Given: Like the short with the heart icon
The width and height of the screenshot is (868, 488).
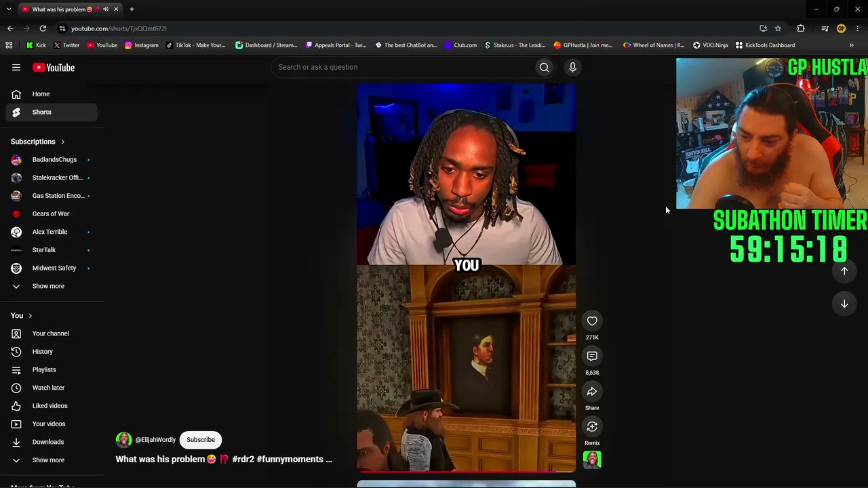Looking at the screenshot, I should click(592, 321).
